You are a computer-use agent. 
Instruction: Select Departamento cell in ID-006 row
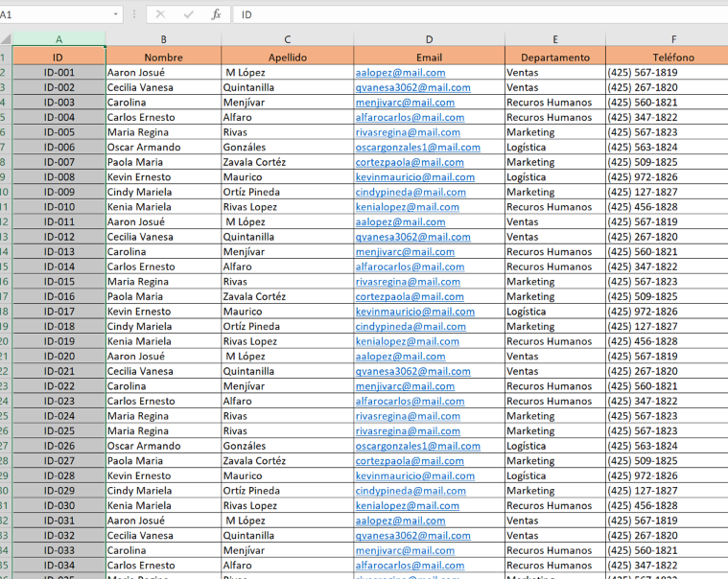tap(555, 147)
